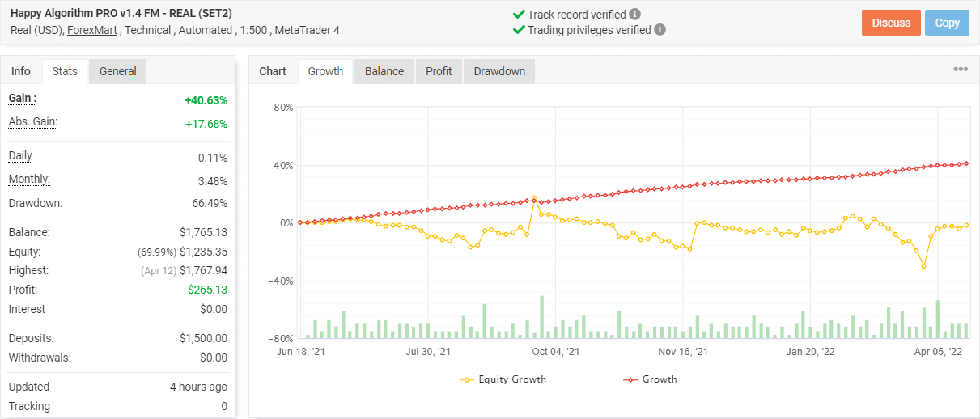
Task: Open the ForexMart broker link
Action: [91, 30]
